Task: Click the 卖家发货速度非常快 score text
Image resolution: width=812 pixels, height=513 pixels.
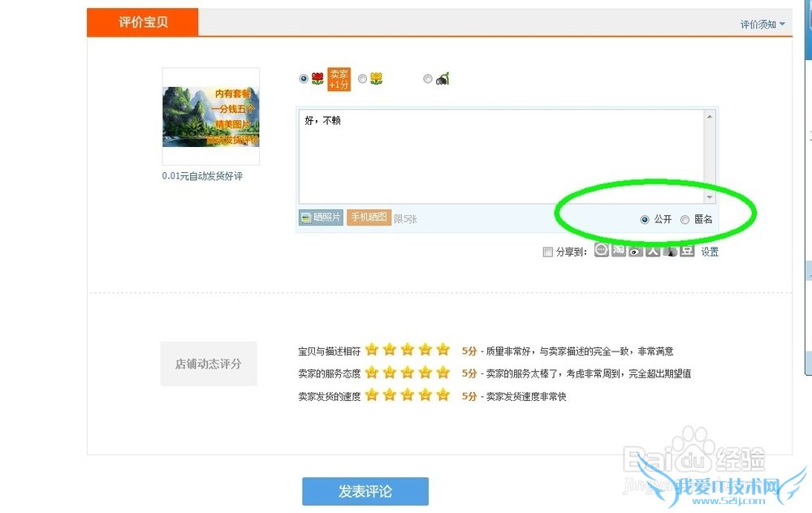Action: (526, 397)
